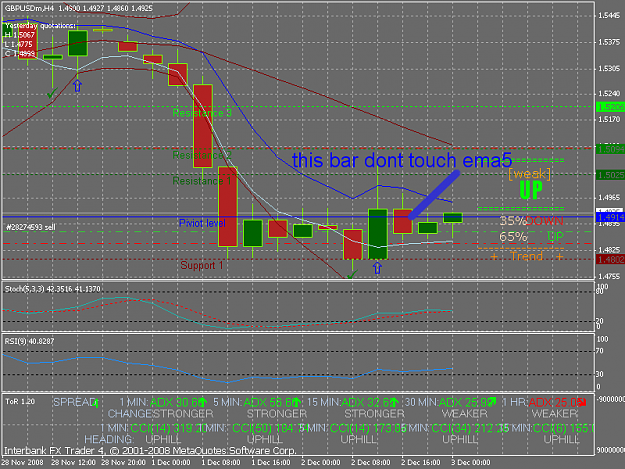Click the blue up arrow under the 28 Nov candle

tap(78, 86)
